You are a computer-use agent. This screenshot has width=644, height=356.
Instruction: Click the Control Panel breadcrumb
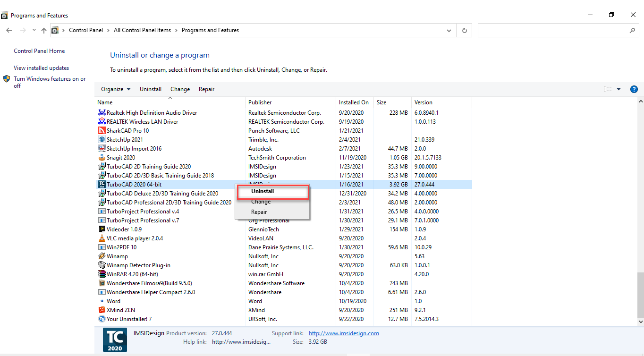point(86,30)
